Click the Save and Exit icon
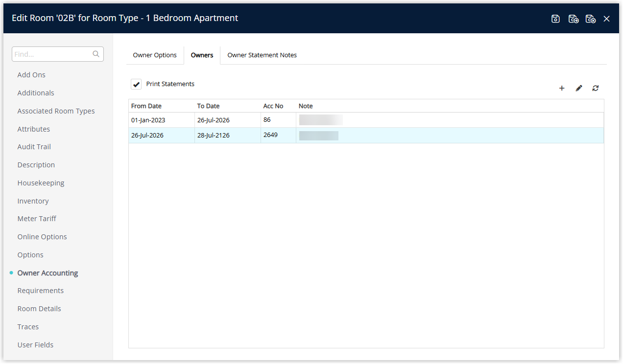 click(591, 19)
